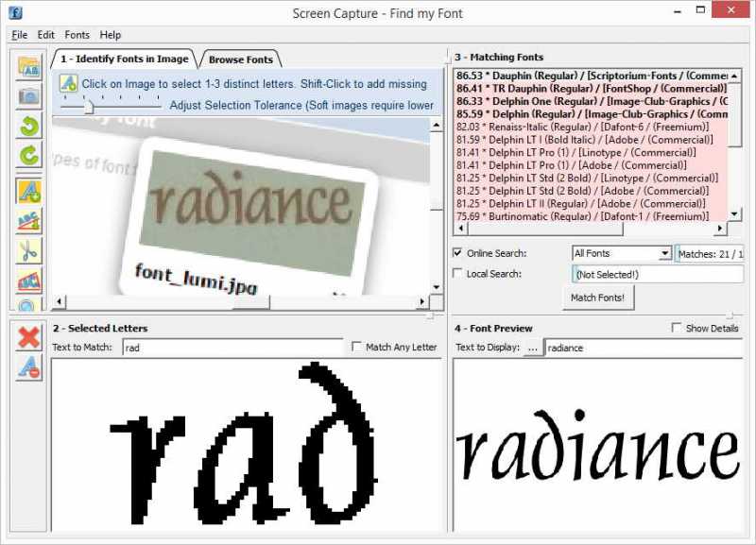Screen dimensions: 756x545
Task: Click the ellipsis button beside Text to Display
Action: (533, 348)
